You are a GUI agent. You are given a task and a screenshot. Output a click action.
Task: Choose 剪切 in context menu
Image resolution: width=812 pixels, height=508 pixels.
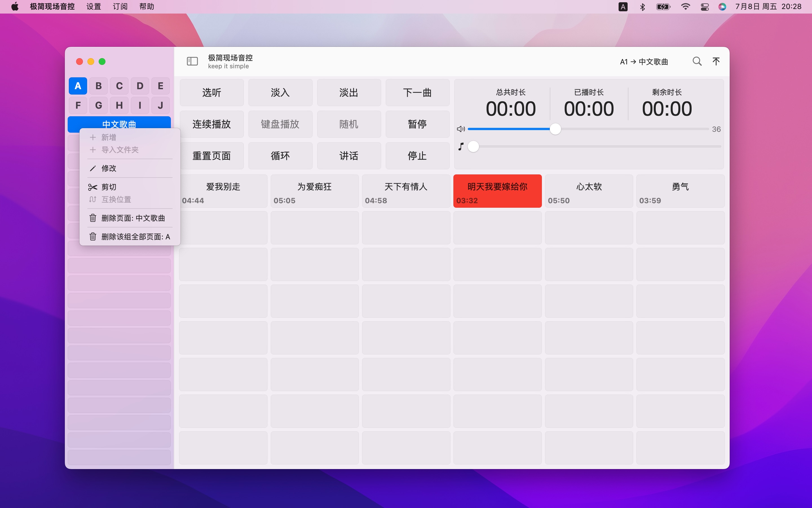pos(129,187)
